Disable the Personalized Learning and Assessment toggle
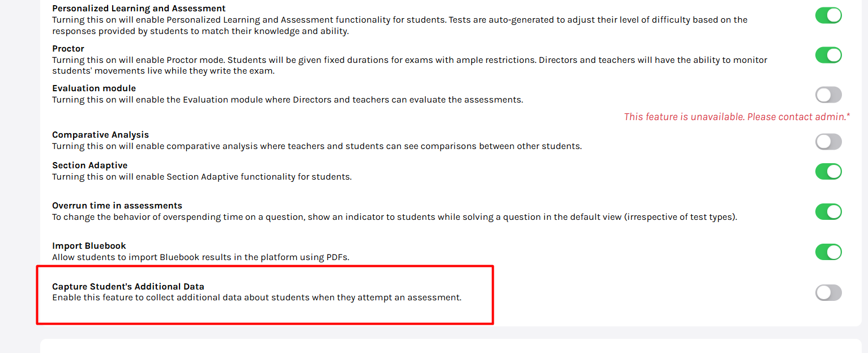 [828, 15]
